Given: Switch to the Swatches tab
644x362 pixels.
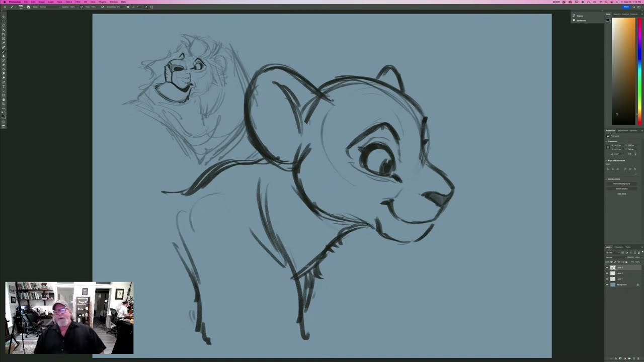Looking at the screenshot, I should click(x=618, y=14).
